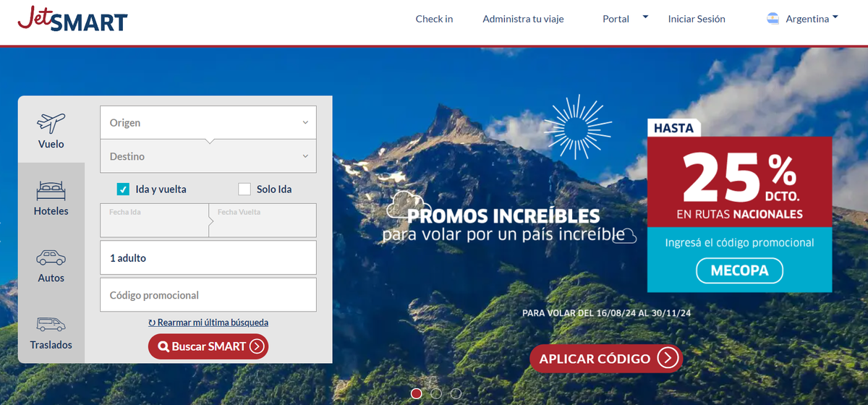Click the Argentina flag icon
The image size is (868, 405).
click(773, 19)
